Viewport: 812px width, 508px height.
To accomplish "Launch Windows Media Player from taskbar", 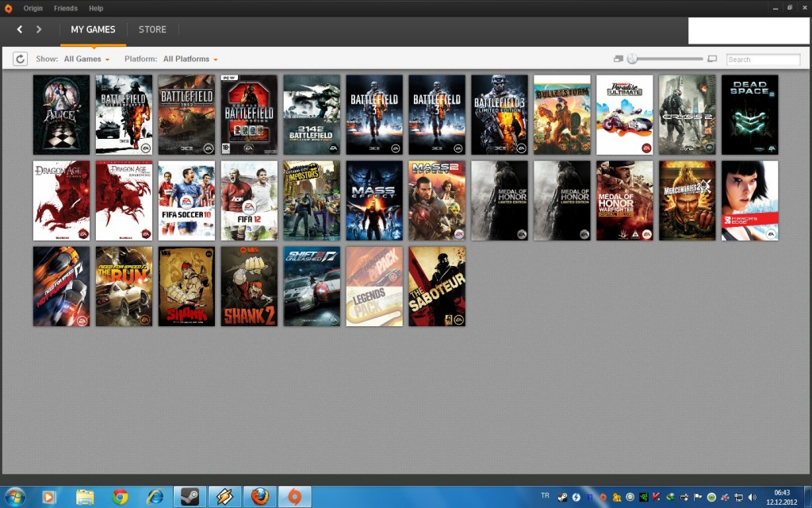I will 48,498.
